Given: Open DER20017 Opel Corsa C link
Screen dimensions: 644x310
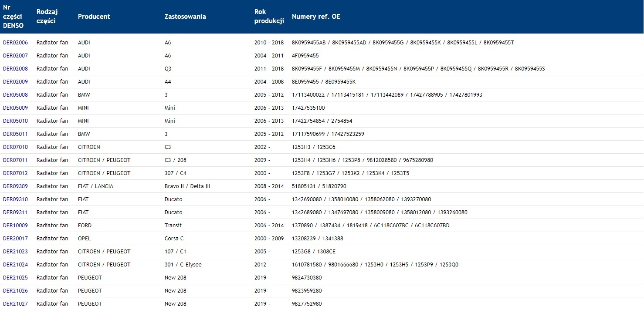Looking at the screenshot, I should [15, 239].
